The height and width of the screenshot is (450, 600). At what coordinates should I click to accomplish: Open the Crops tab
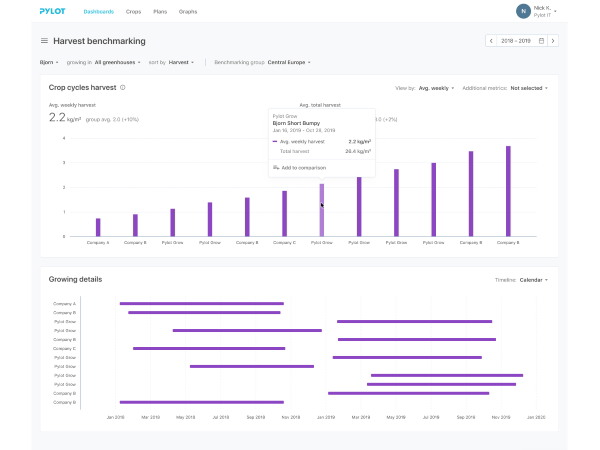click(133, 12)
